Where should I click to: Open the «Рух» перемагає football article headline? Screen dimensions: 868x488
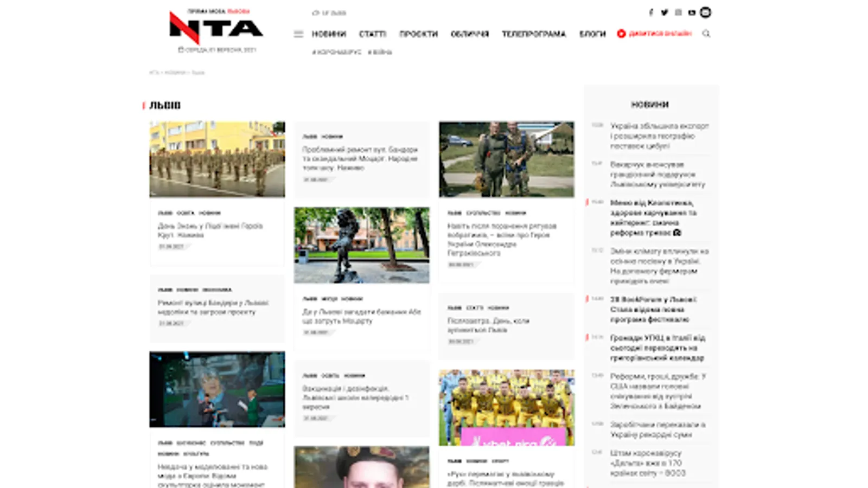[x=506, y=479]
